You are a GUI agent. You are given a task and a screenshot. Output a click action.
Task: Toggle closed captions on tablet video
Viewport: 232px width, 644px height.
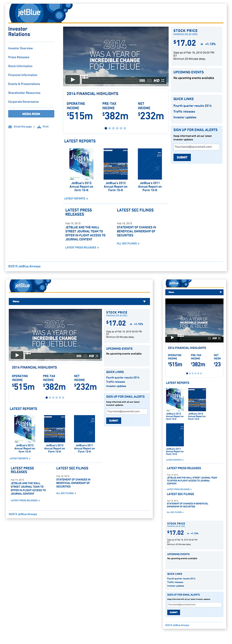point(85,356)
